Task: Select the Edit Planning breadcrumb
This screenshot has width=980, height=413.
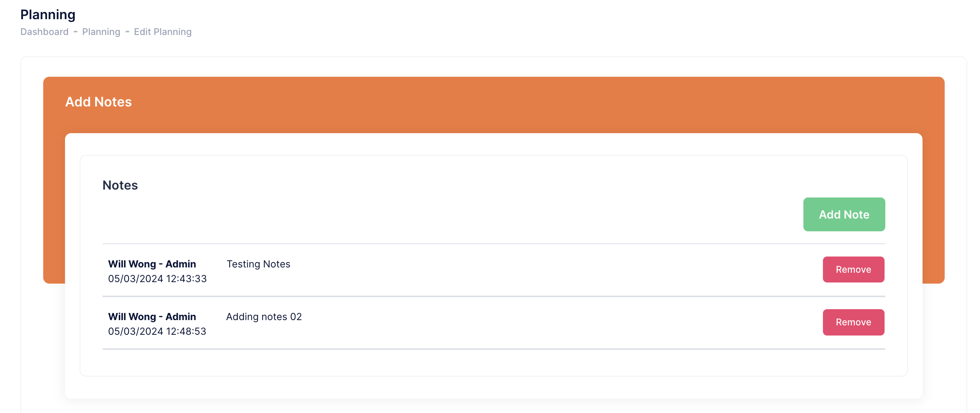Action: pyautogui.click(x=162, y=32)
